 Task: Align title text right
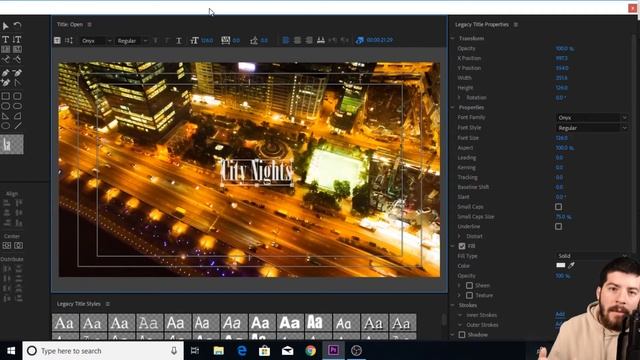pos(309,40)
